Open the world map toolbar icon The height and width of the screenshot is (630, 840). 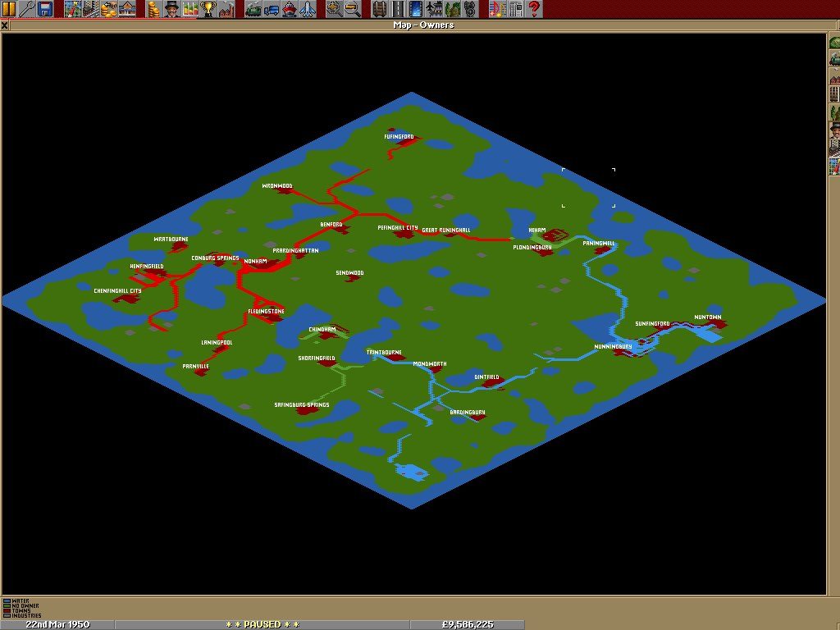tap(72, 8)
